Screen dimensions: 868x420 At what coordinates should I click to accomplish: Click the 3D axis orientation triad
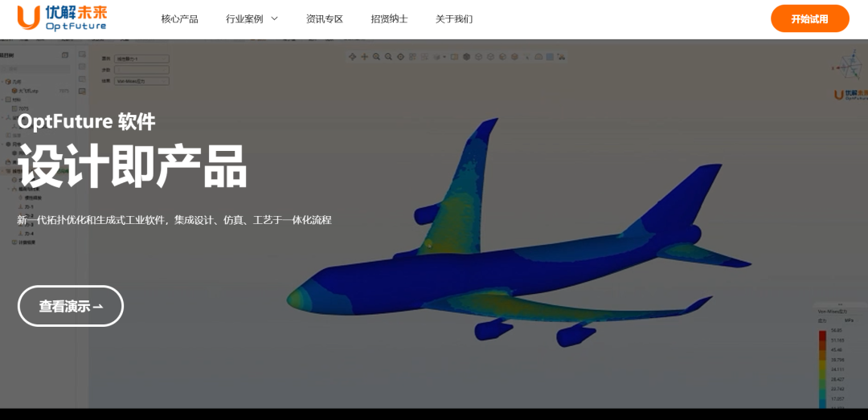848,67
